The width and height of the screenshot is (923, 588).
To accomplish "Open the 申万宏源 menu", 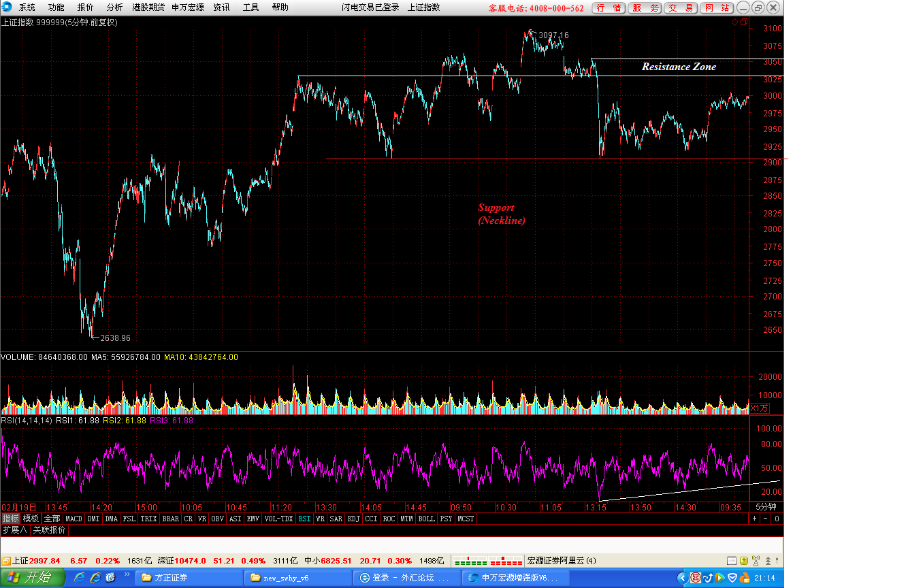I will (187, 7).
